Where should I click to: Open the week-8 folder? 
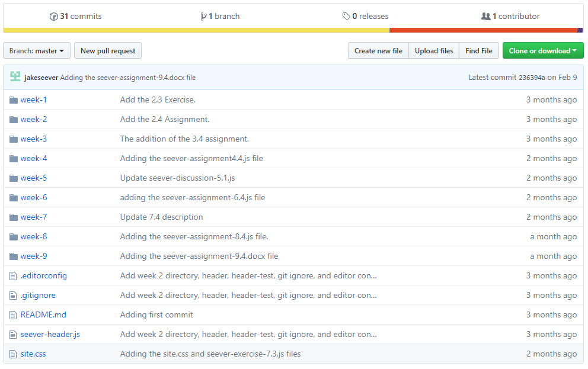coord(34,236)
